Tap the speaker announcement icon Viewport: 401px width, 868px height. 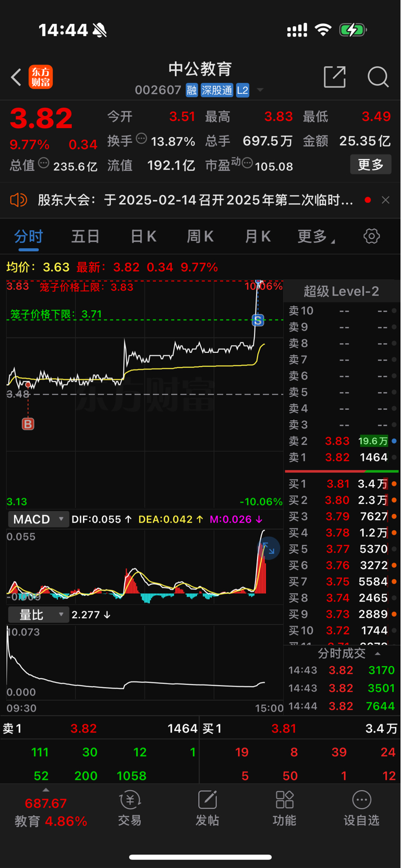point(18,200)
